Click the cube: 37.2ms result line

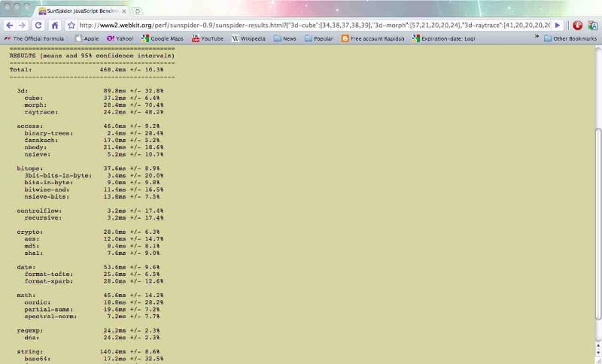coord(92,98)
